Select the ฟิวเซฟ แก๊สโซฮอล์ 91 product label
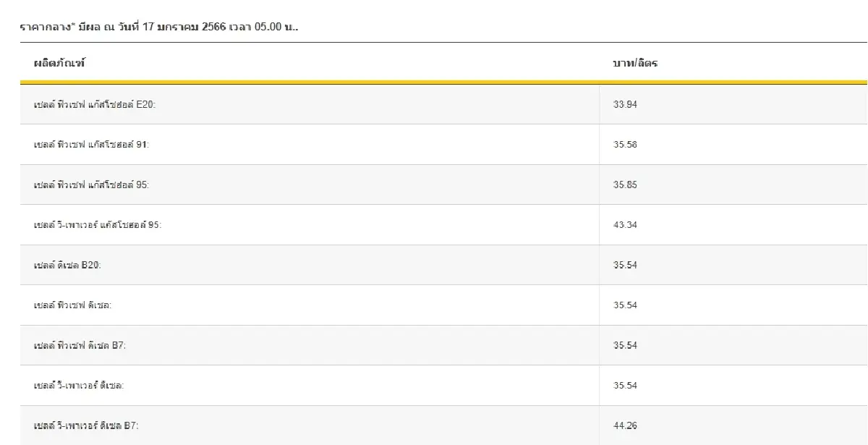 pos(91,145)
